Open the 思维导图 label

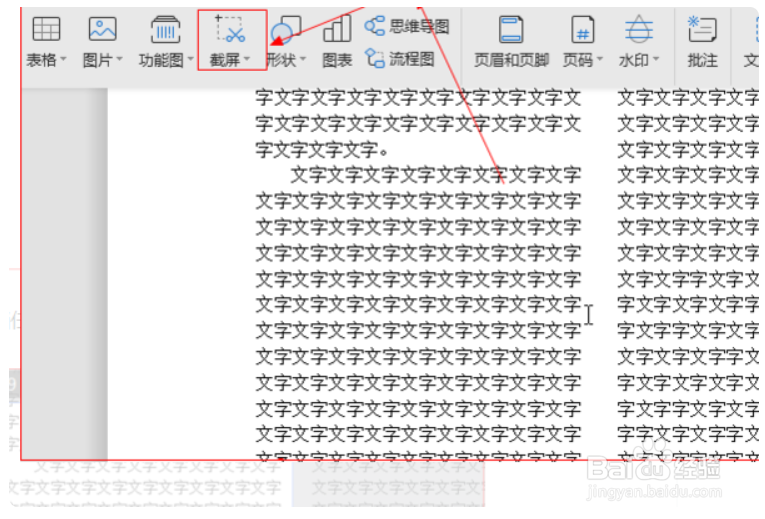pos(419,27)
